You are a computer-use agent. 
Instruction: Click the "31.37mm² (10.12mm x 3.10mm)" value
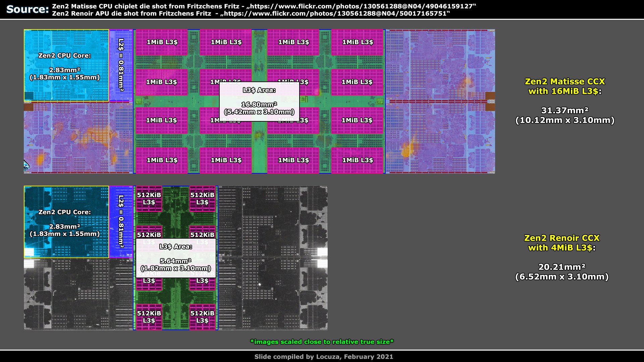[x=565, y=115]
